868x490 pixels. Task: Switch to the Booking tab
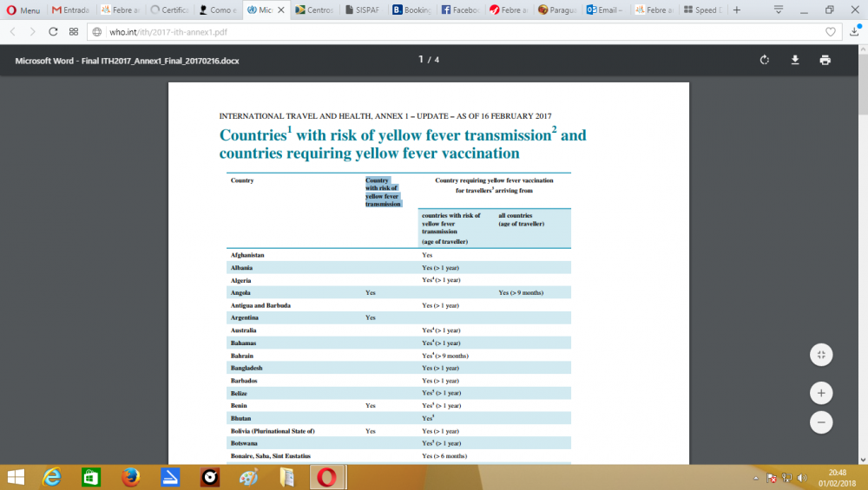coord(409,10)
